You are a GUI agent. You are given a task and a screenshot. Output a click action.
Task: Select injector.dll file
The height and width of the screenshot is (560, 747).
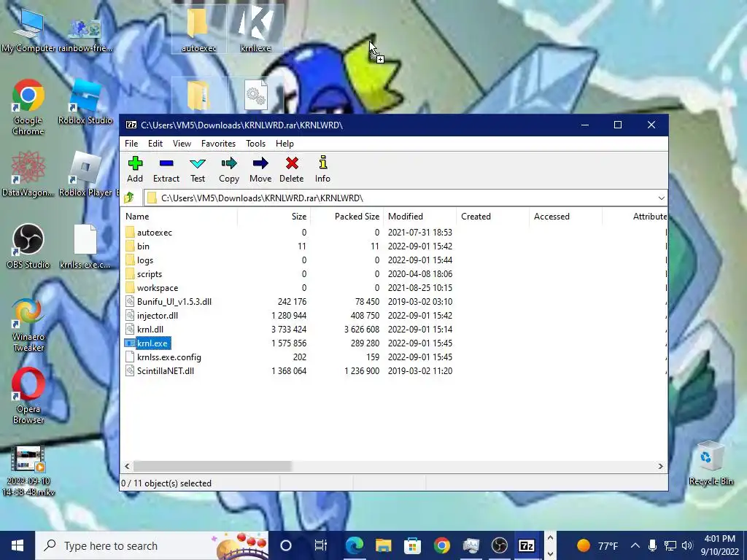point(158,315)
